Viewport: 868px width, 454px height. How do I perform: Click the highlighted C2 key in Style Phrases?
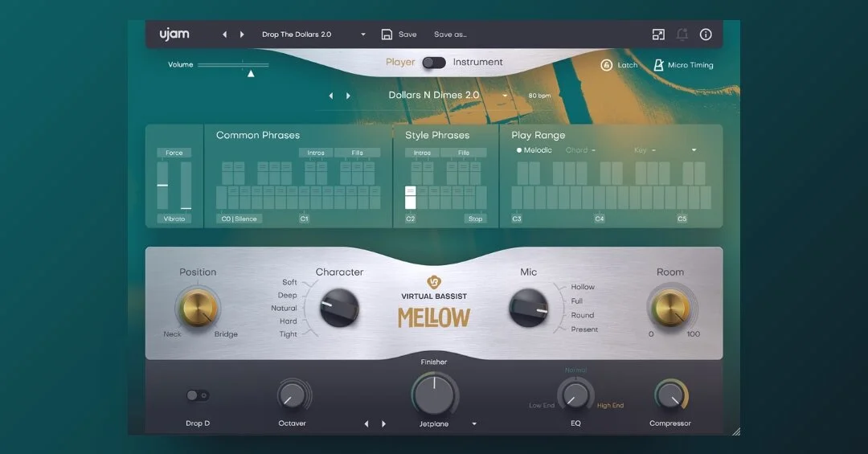410,198
